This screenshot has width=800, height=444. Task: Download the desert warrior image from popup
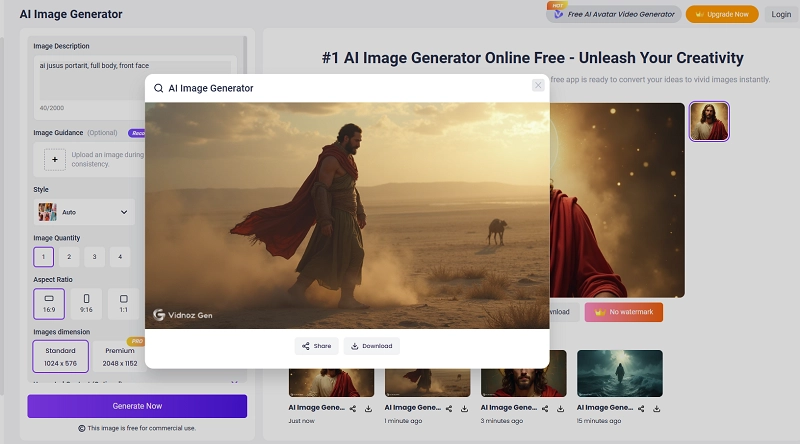click(x=371, y=346)
